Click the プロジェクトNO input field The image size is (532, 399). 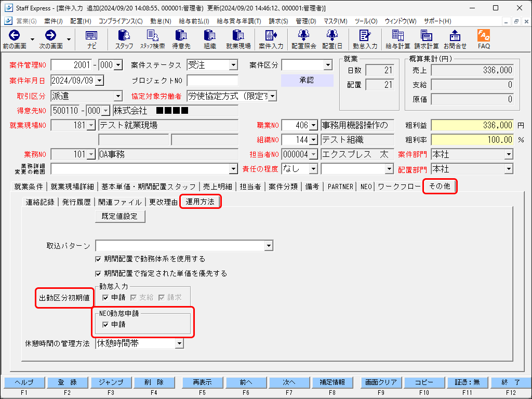212,81
